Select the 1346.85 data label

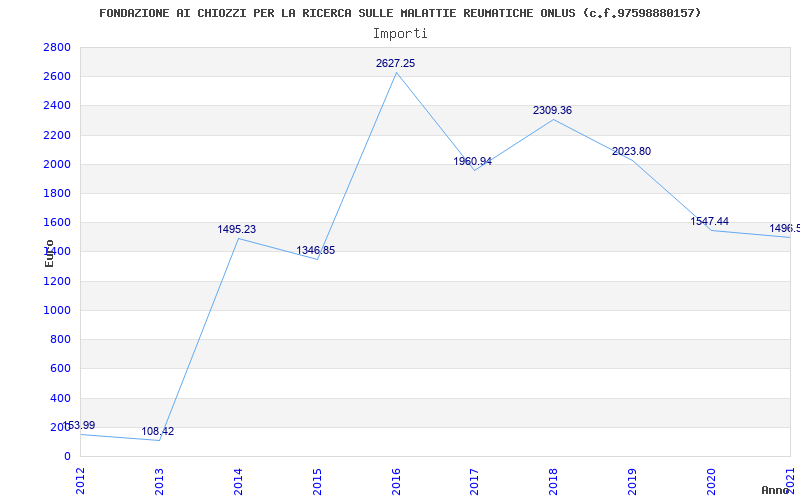316,251
